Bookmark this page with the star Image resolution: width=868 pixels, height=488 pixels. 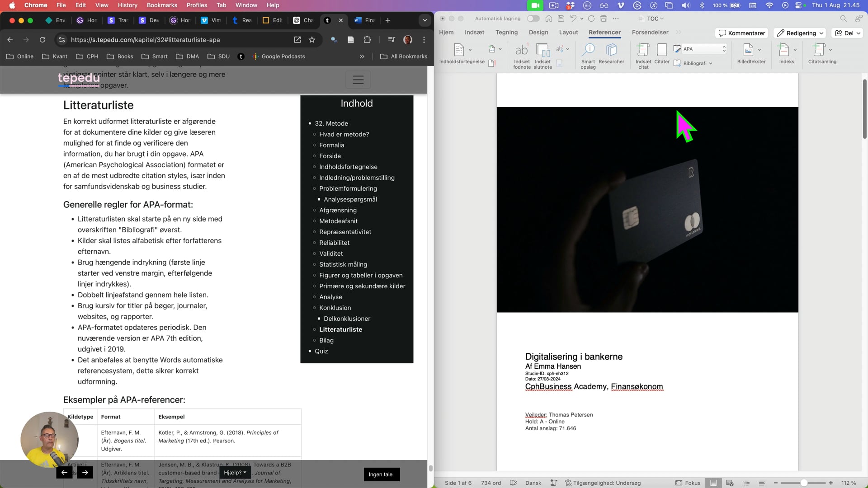point(312,40)
